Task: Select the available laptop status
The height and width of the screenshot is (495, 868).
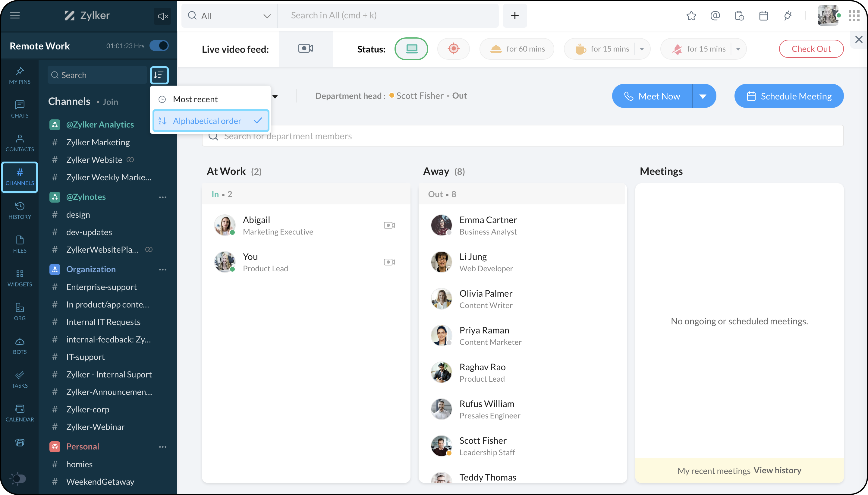Action: tap(411, 49)
